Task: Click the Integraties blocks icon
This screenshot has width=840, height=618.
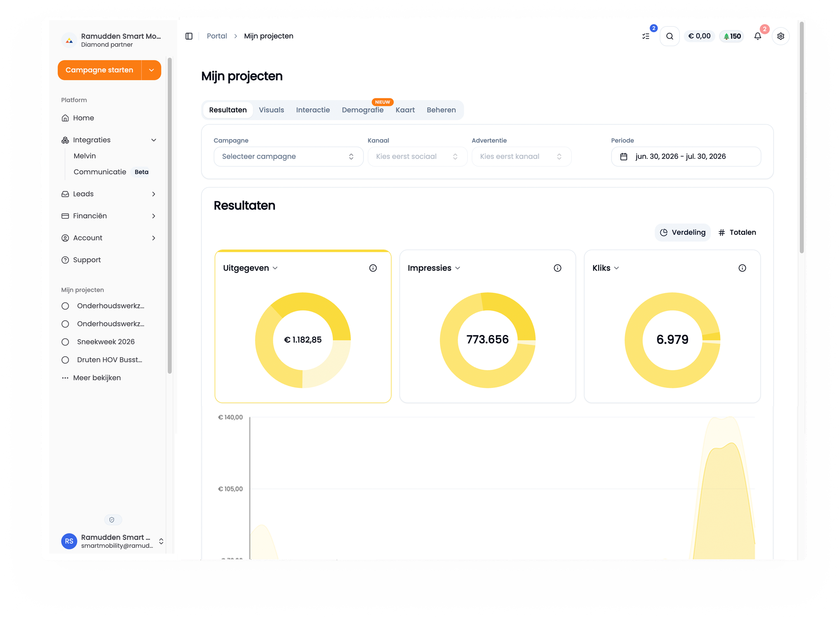Action: tap(65, 140)
